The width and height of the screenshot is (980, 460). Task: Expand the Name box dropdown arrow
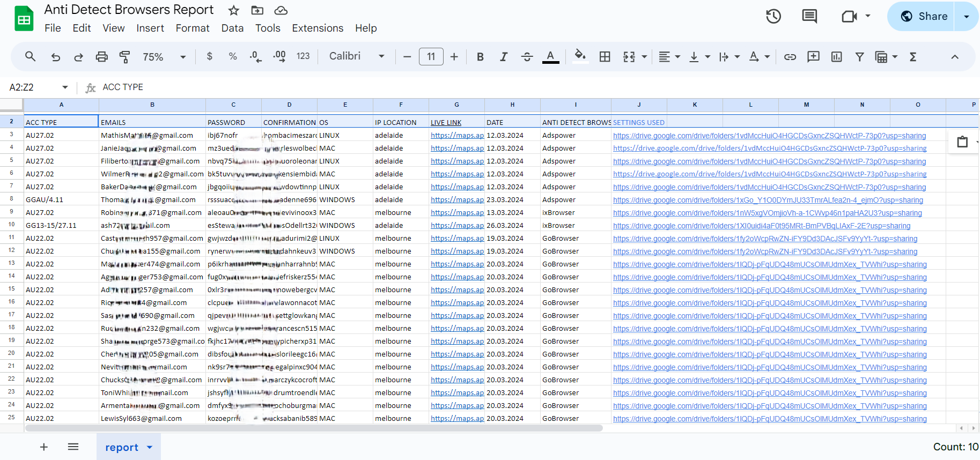pyautogui.click(x=65, y=87)
